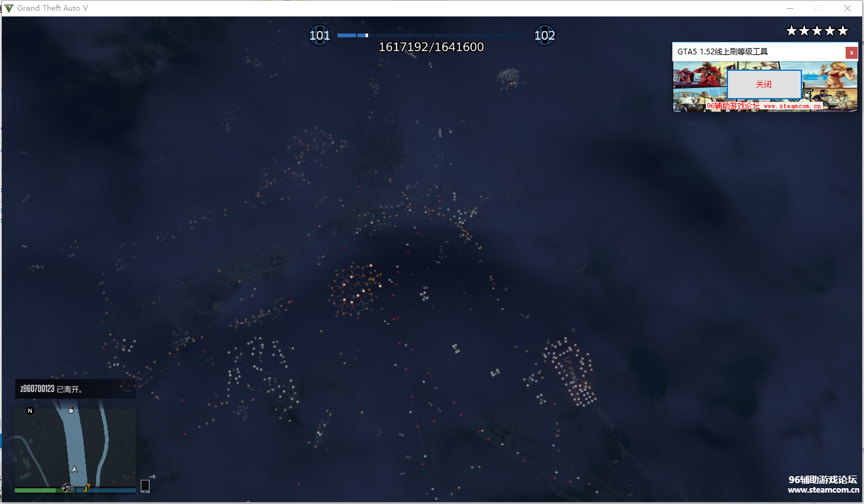The width and height of the screenshot is (864, 504).
Task: Click the 'z860700123 已离开' notification
Action: tap(75, 389)
